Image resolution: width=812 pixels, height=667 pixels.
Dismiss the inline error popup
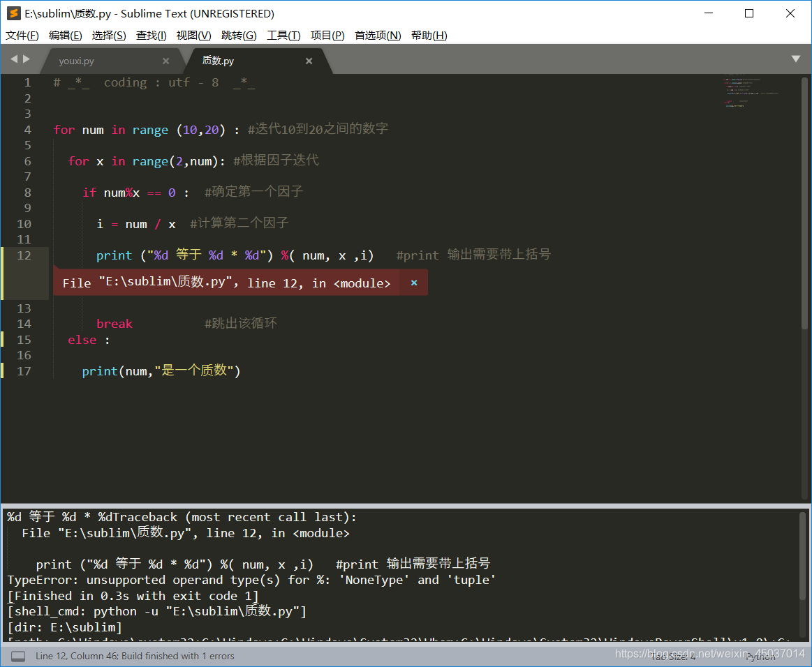(414, 283)
